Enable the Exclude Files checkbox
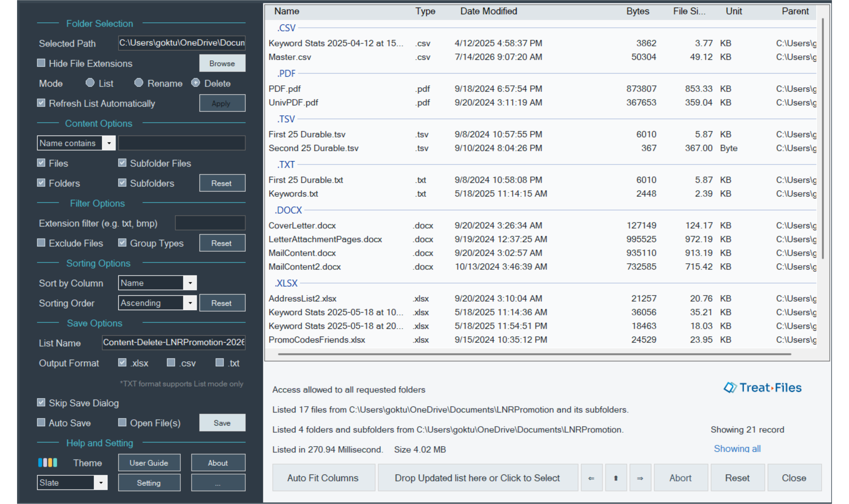 [41, 243]
